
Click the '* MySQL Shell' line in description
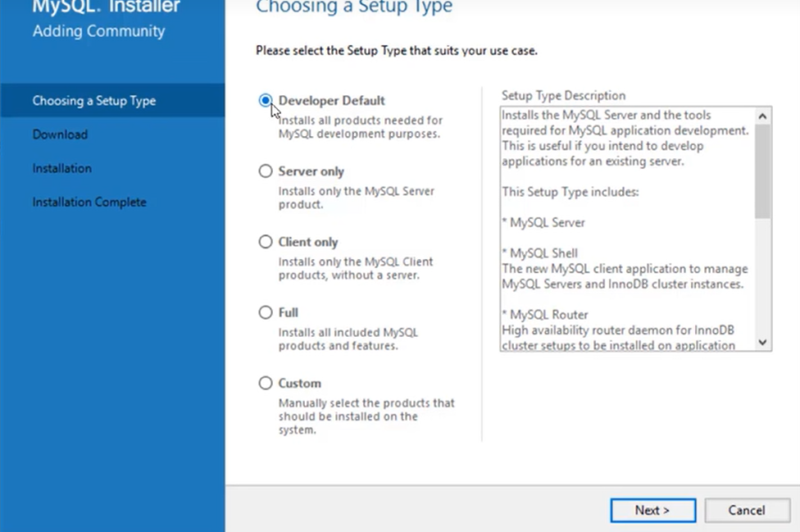540,253
